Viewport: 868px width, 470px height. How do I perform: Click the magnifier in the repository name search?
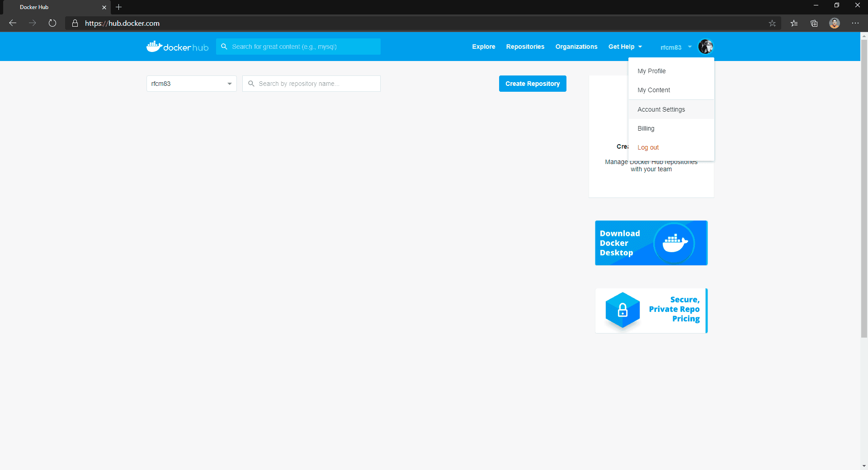point(251,84)
